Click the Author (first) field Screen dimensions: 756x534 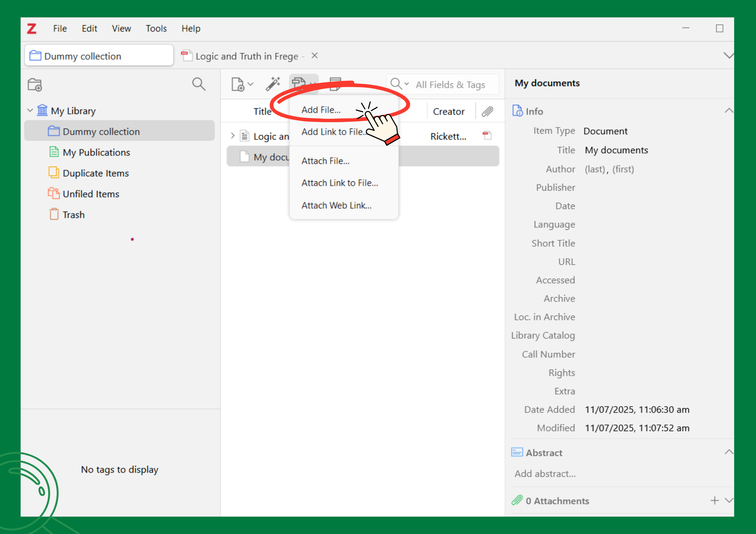623,169
